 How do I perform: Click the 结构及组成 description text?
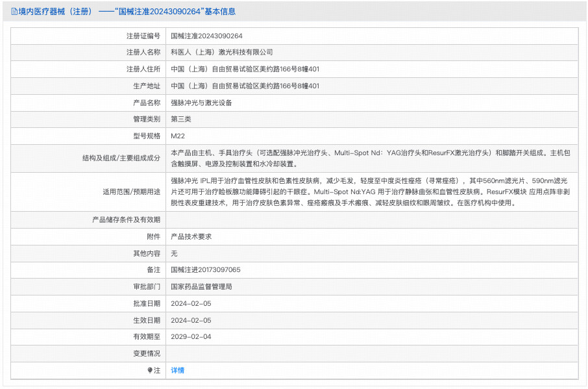click(x=370, y=158)
